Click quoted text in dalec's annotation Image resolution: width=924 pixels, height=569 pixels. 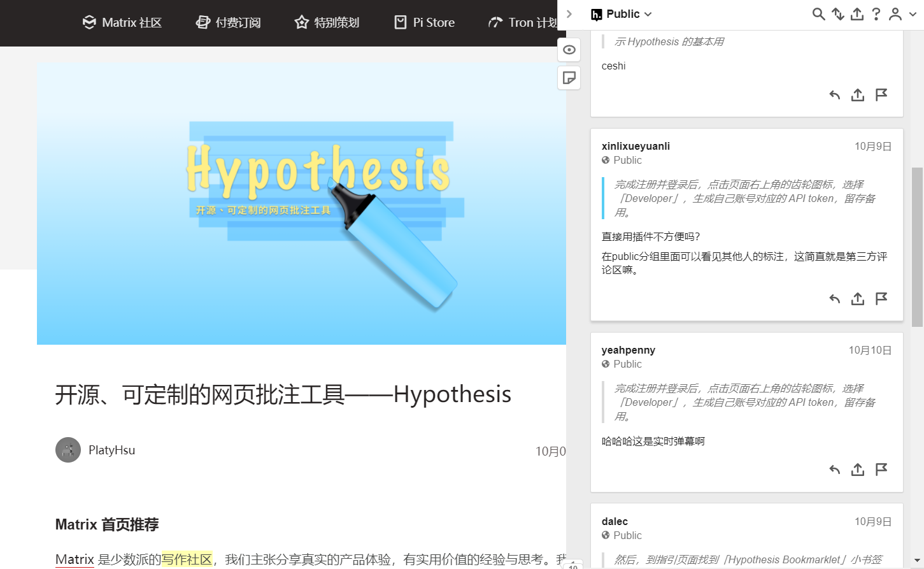pyautogui.click(x=748, y=559)
